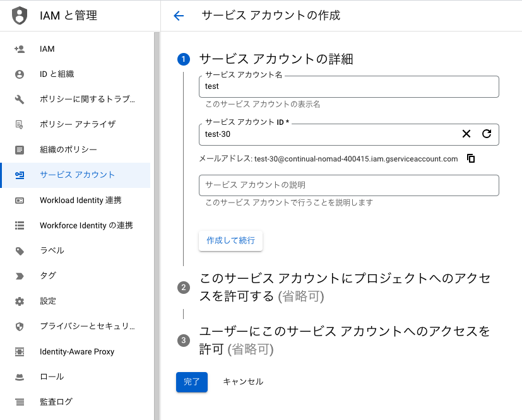Viewport: 522px width, 420px height.
Task: Click the サービス アカウント key icon
Action: pos(20,175)
